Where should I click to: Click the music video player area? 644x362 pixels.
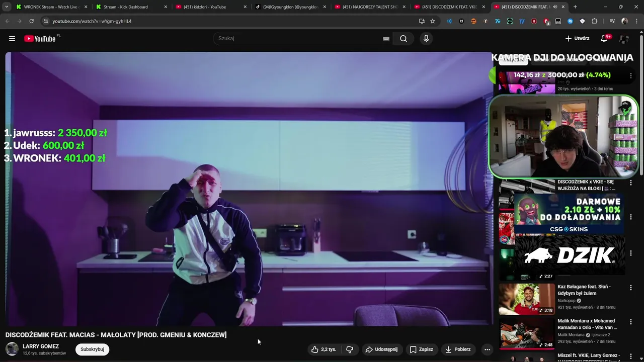coord(249,189)
